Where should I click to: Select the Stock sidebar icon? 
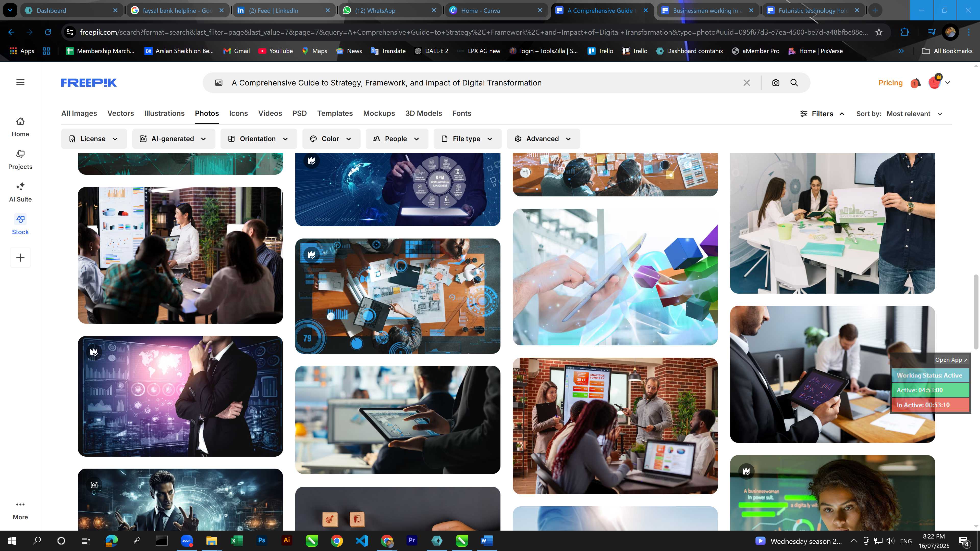tap(20, 225)
